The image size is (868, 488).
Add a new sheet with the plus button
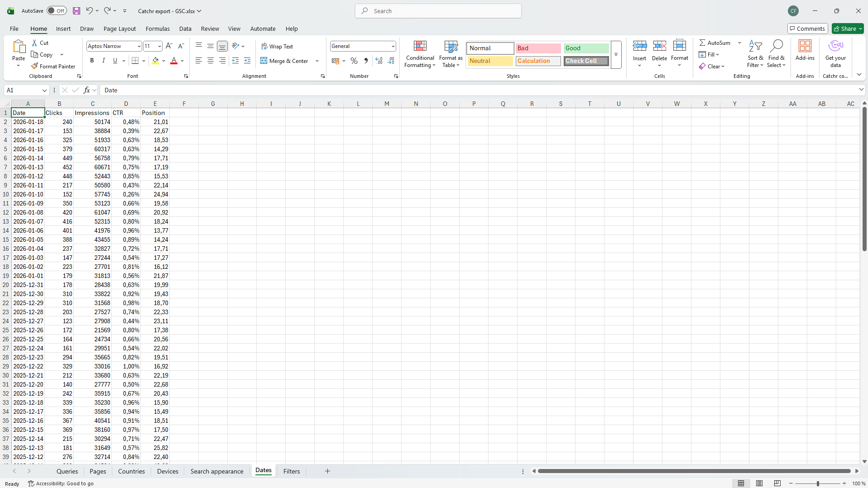coord(327,471)
